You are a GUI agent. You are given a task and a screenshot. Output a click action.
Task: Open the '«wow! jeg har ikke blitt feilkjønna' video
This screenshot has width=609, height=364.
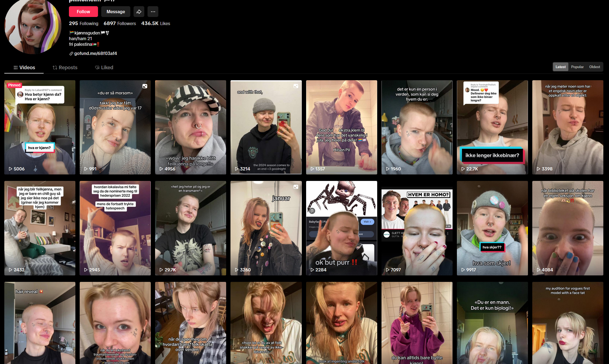point(191,127)
